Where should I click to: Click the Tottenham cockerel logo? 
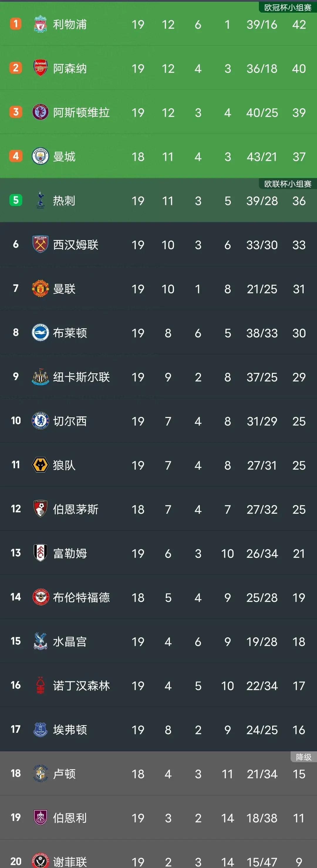pyautogui.click(x=40, y=200)
